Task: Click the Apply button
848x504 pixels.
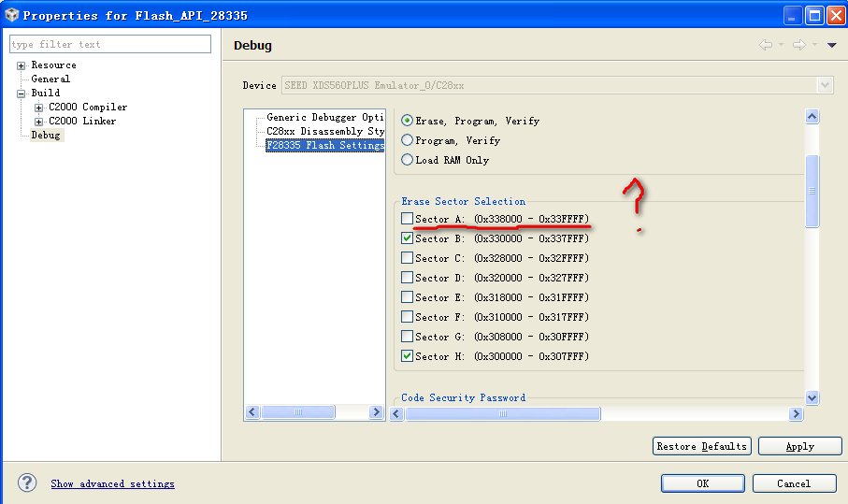Action: (x=800, y=446)
